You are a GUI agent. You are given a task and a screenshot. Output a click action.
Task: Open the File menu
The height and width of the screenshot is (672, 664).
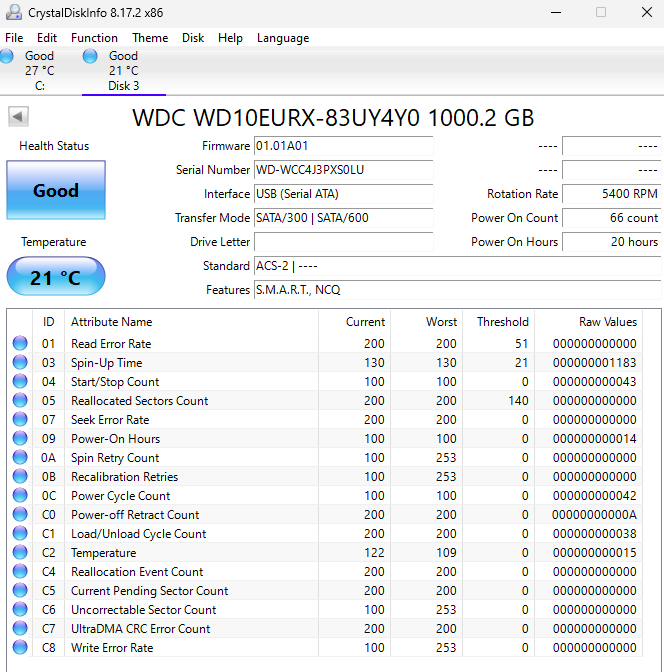coord(14,38)
